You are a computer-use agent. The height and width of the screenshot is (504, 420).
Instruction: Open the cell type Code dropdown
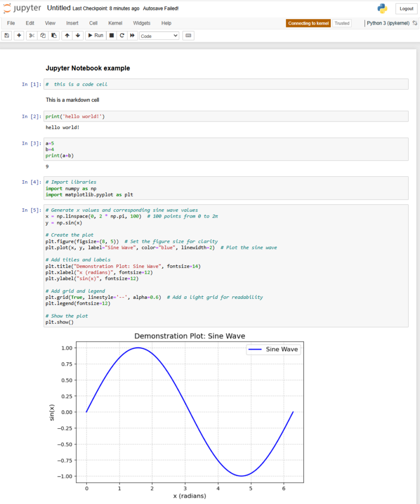pyautogui.click(x=160, y=36)
